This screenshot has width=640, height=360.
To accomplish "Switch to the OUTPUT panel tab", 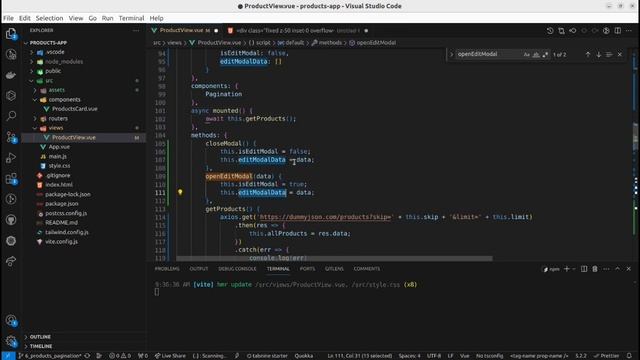I will (199, 269).
